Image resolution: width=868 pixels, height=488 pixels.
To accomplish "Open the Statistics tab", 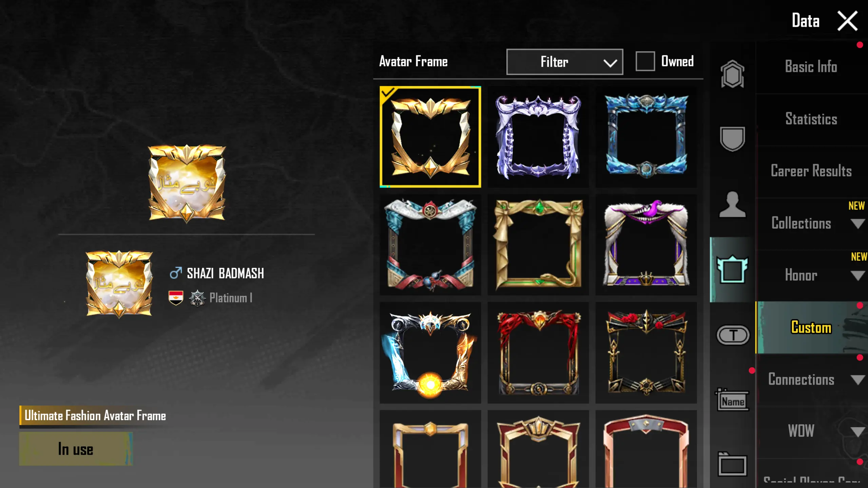I will point(811,119).
